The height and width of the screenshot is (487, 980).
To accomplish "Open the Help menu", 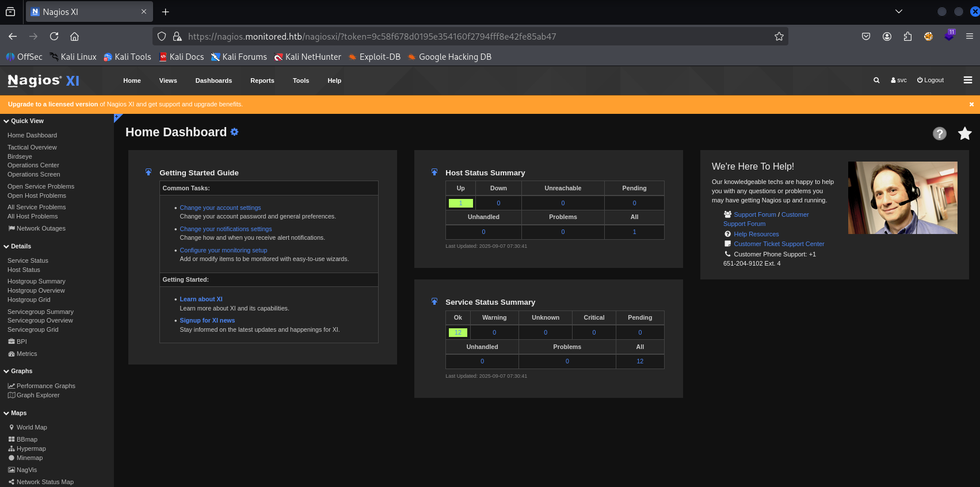I will coord(334,80).
